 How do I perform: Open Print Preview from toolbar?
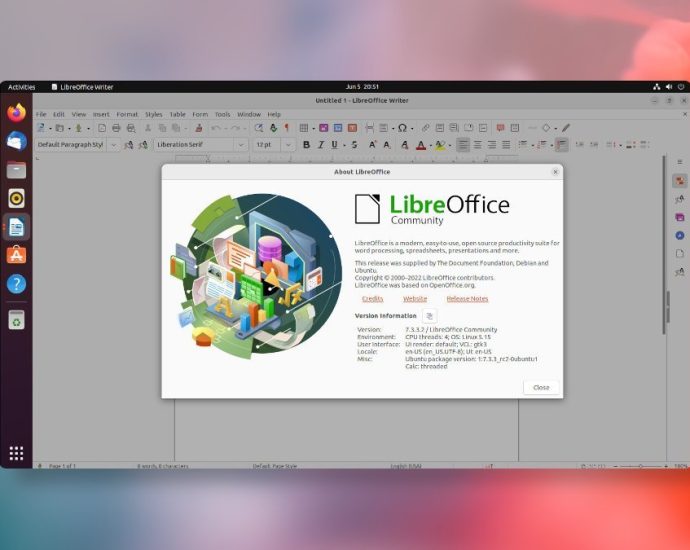tap(131, 128)
